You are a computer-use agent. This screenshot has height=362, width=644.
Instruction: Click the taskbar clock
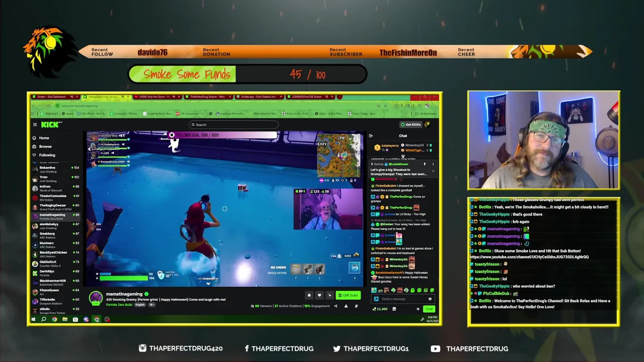(432, 319)
